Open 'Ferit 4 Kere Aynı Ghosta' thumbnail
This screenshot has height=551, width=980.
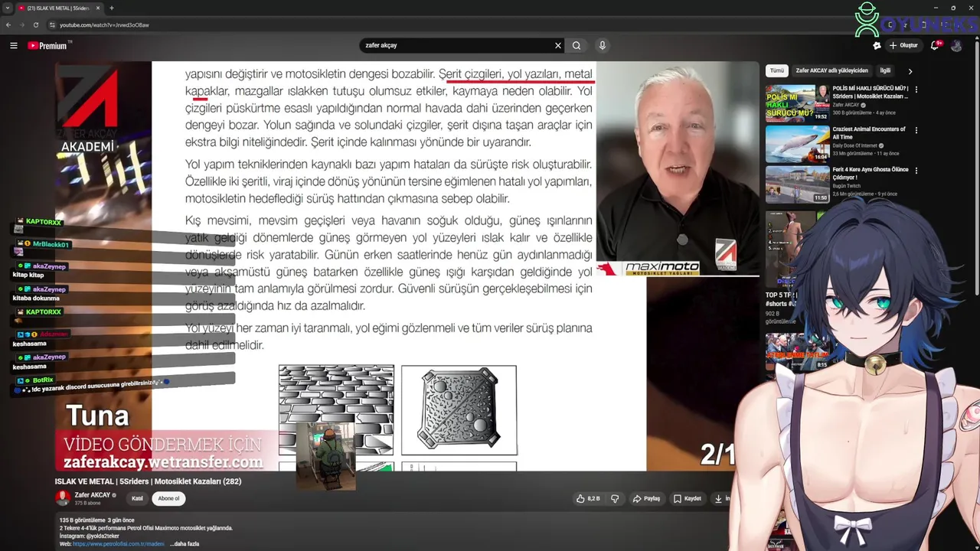[797, 184]
